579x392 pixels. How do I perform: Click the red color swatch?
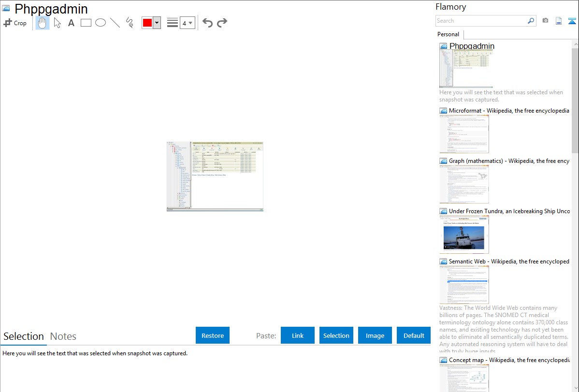click(147, 23)
